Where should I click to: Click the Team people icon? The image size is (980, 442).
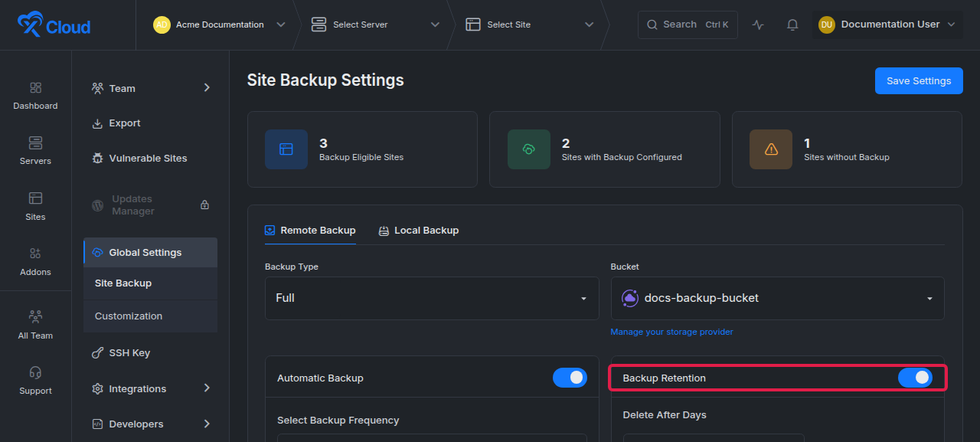pyautogui.click(x=97, y=88)
